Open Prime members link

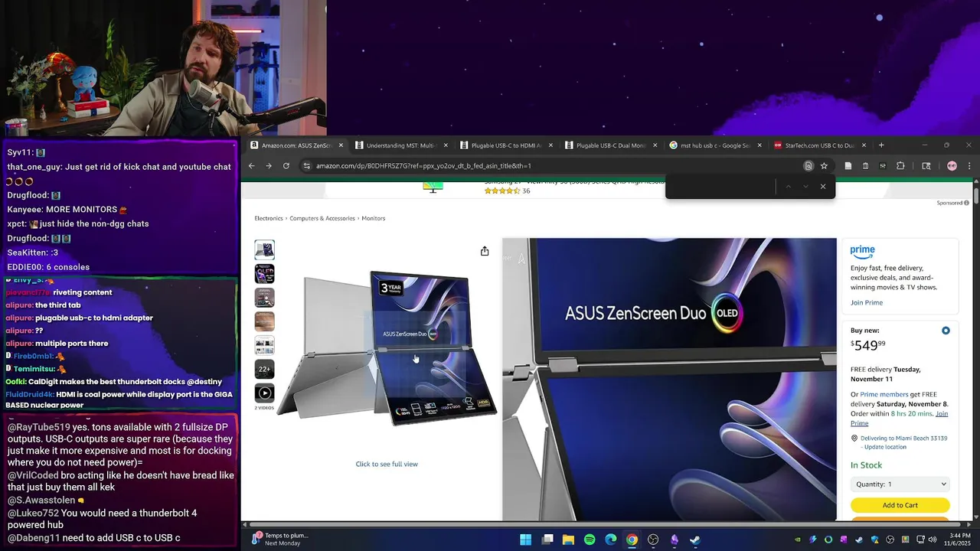pyautogui.click(x=884, y=395)
